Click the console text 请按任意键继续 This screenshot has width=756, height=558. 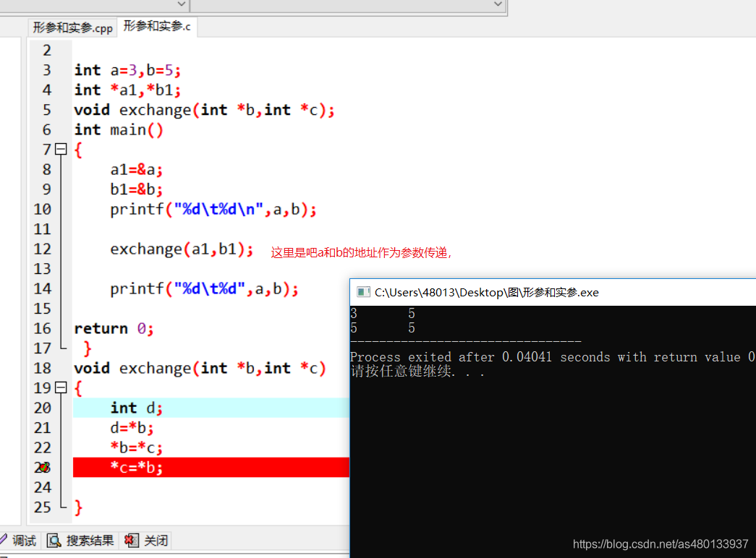point(417,372)
